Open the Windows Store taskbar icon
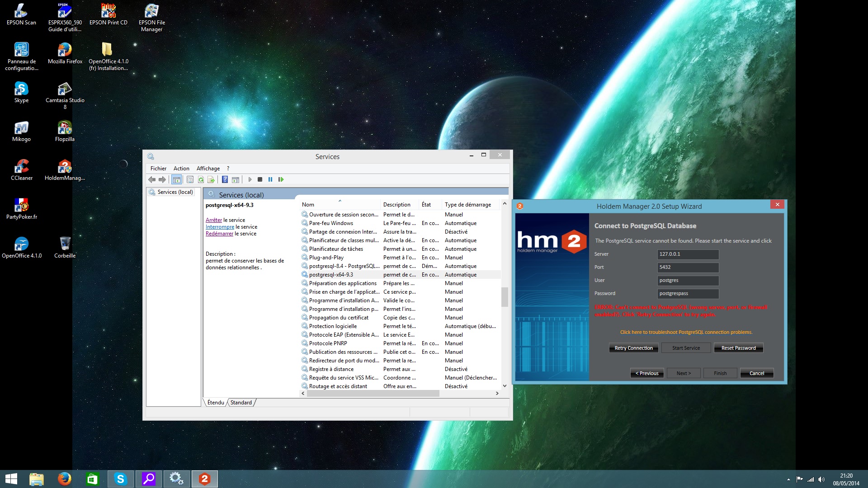Screen dimensions: 868x488 [92, 479]
